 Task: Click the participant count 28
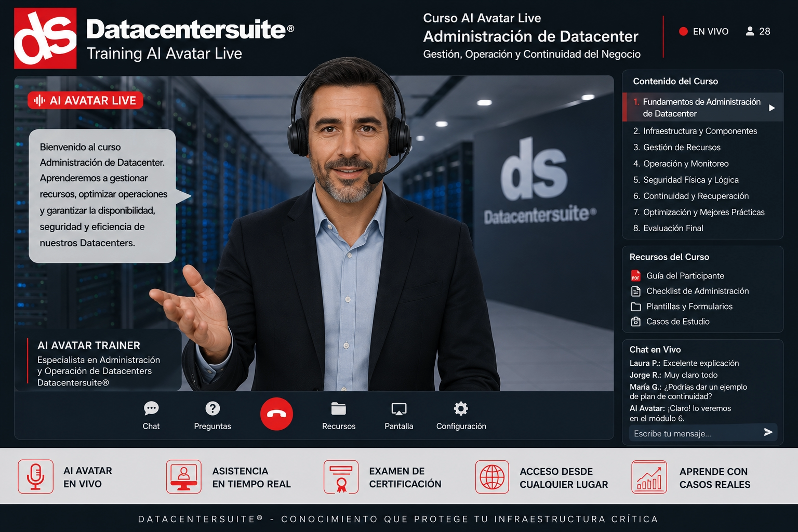765,31
